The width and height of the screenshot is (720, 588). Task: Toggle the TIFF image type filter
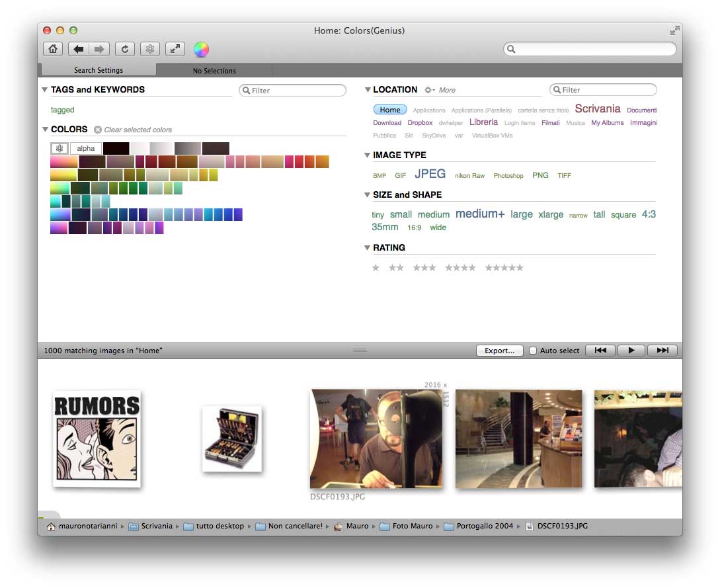point(564,175)
